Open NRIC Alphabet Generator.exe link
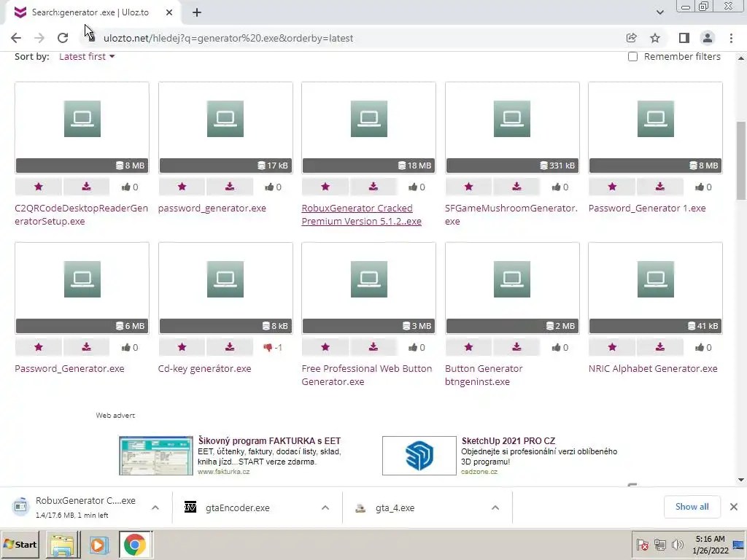 click(x=653, y=368)
